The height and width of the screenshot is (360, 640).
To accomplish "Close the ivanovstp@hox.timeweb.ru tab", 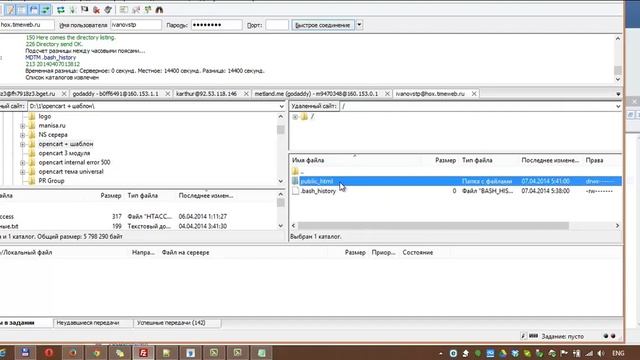I will click(474, 94).
